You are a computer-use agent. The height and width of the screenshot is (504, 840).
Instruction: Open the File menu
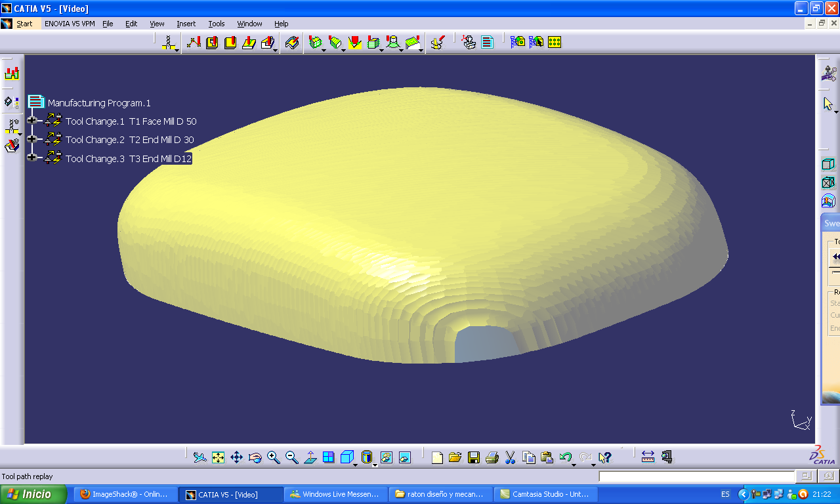click(108, 24)
